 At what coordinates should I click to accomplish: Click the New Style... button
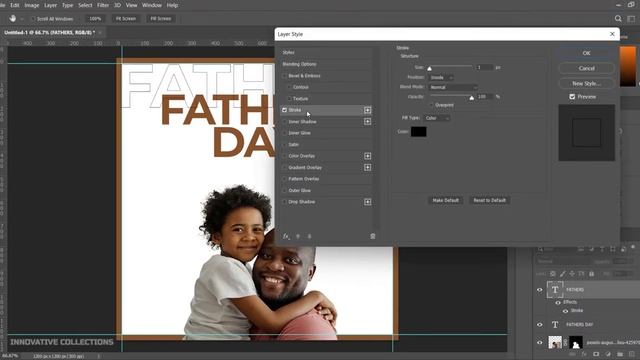(x=587, y=83)
